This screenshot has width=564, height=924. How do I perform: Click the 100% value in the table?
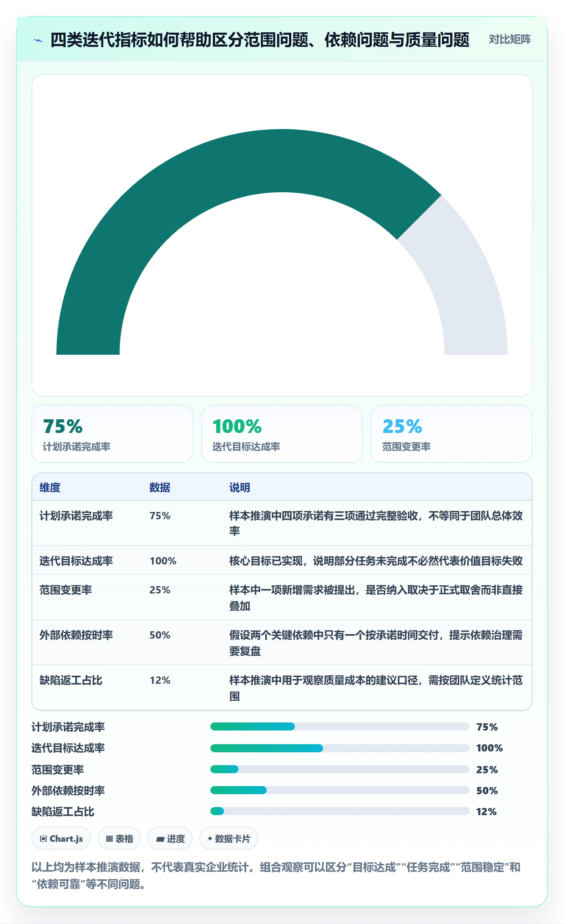pyautogui.click(x=163, y=561)
